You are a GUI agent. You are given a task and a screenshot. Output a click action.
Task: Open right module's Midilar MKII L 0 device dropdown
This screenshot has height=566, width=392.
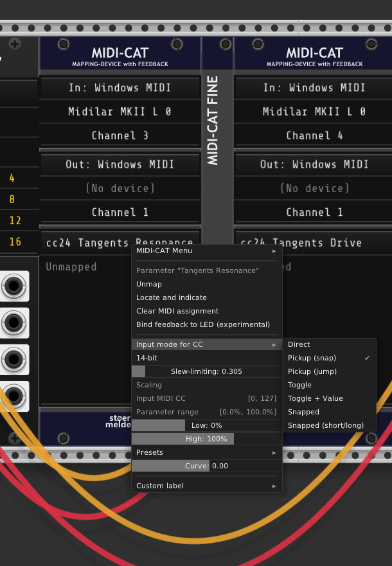[314, 112]
